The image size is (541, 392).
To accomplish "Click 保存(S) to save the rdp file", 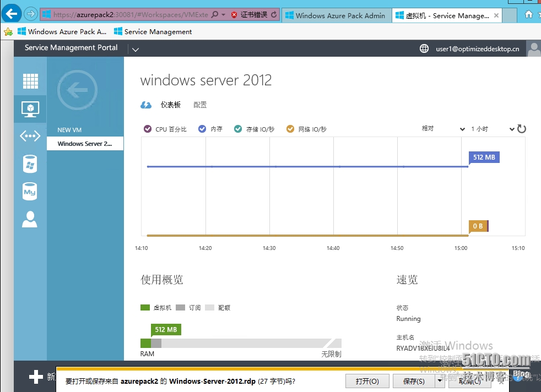I will pos(414,381).
